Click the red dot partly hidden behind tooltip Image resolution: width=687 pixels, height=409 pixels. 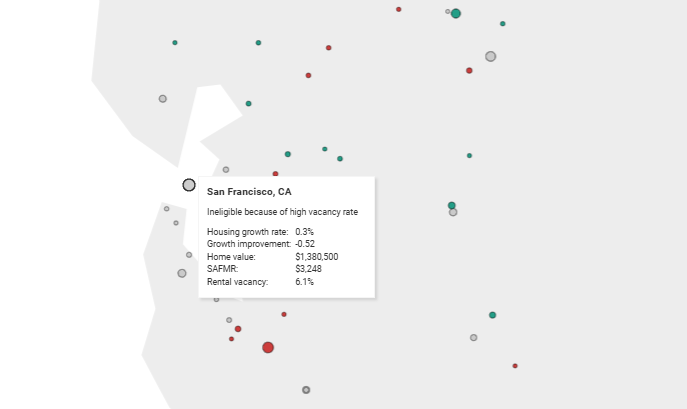(275, 174)
